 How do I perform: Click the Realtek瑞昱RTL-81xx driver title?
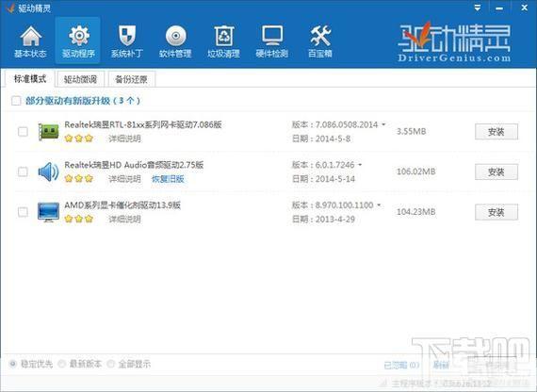(x=143, y=124)
